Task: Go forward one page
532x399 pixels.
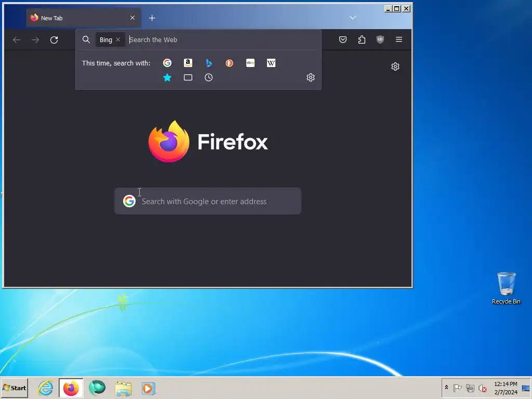Action: (x=35, y=40)
